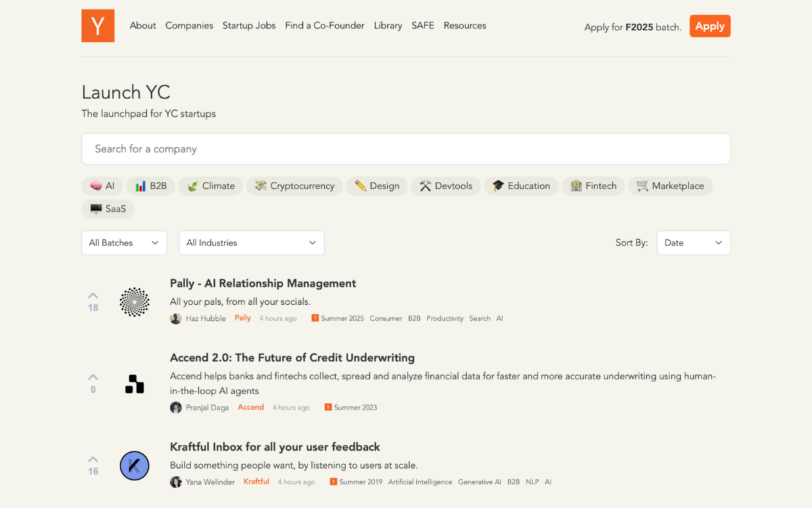Image resolution: width=812 pixels, height=508 pixels.
Task: Click the orange Apply button
Action: [x=710, y=26]
